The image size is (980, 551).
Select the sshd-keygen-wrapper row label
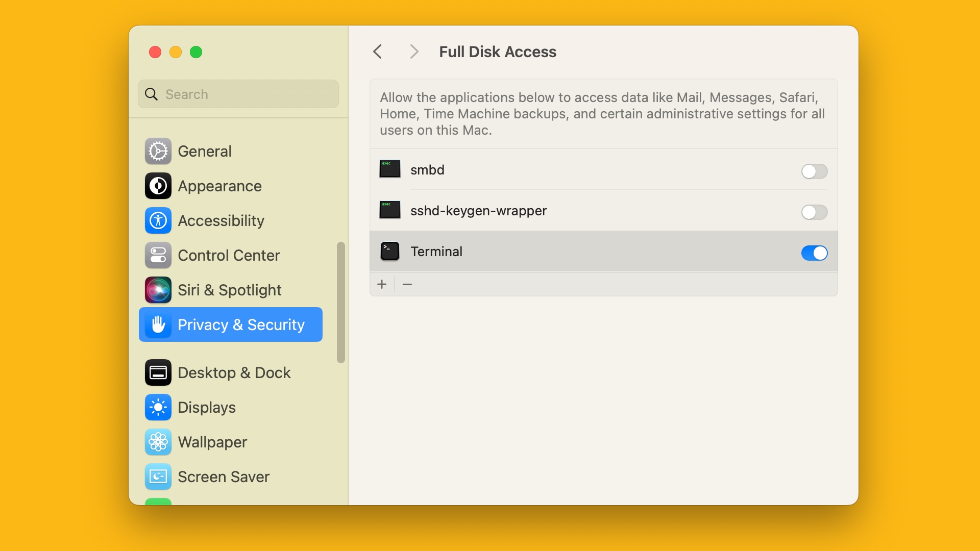coord(479,211)
